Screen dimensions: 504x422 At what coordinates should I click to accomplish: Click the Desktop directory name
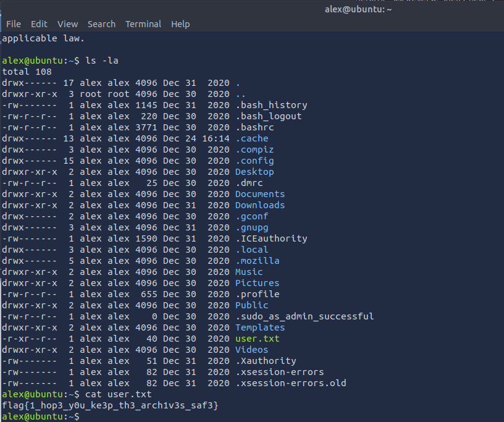coord(254,172)
